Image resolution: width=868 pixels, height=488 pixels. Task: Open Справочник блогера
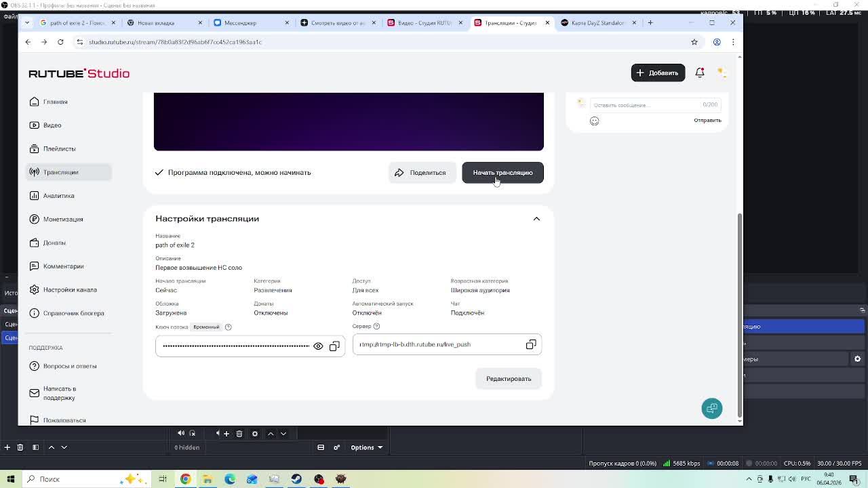pyautogui.click(x=67, y=313)
